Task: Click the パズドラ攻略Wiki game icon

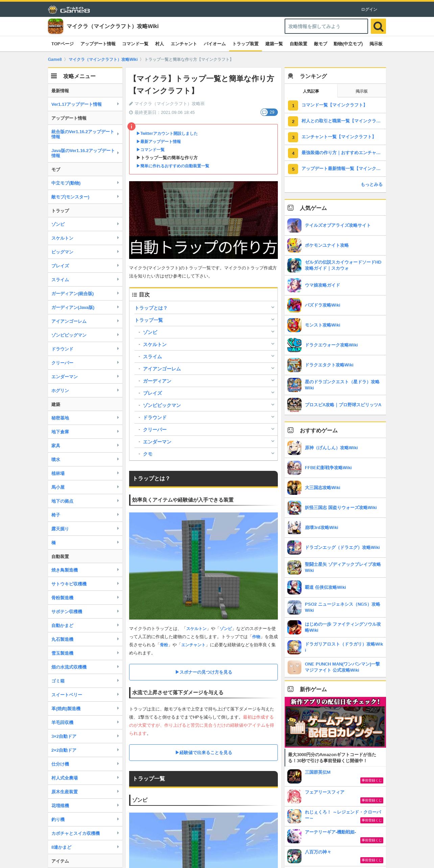Action: click(294, 305)
